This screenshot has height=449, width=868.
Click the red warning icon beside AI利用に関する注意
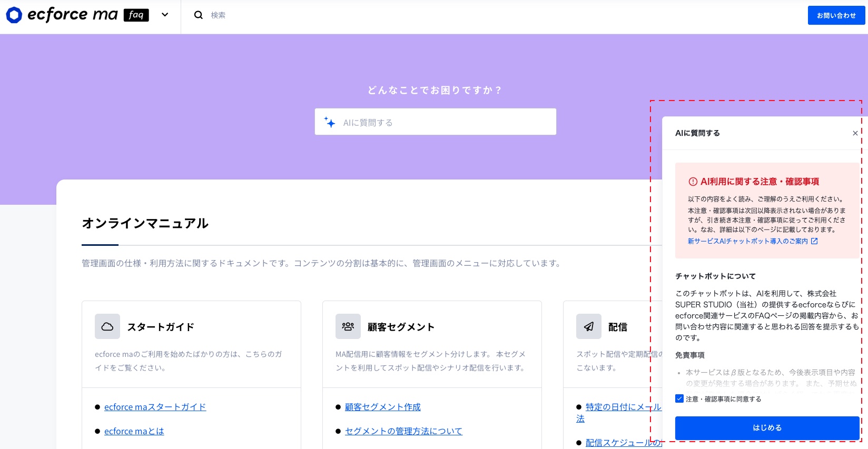pyautogui.click(x=693, y=182)
